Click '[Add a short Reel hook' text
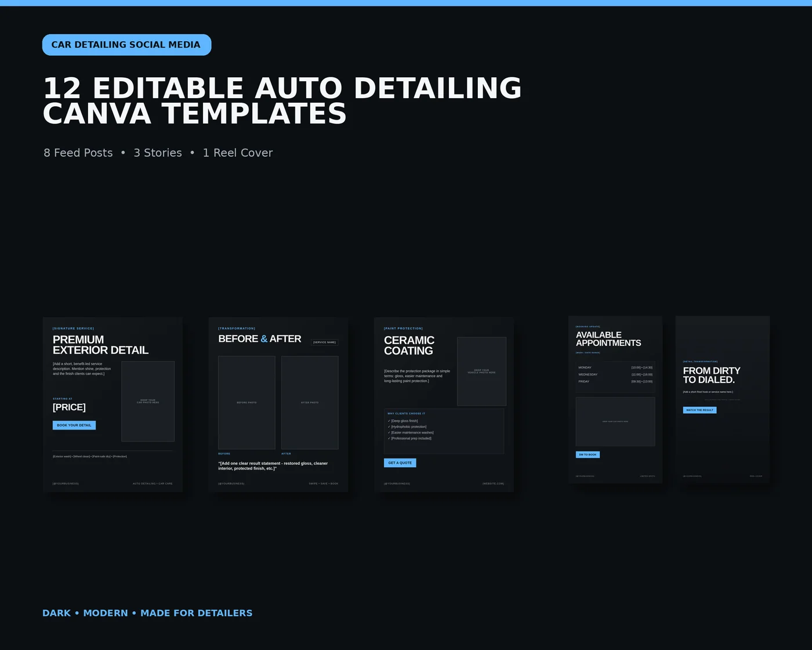The image size is (812, 650). tap(708, 392)
